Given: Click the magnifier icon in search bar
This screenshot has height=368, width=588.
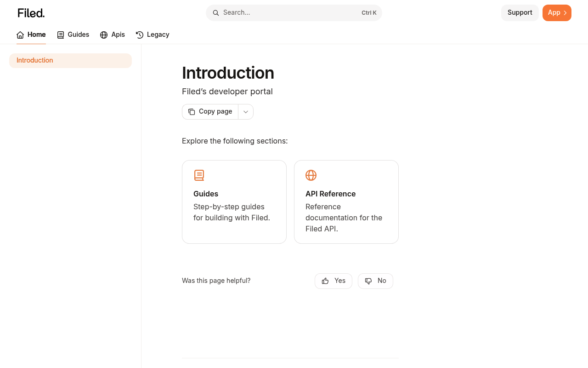Looking at the screenshot, I should click(216, 13).
